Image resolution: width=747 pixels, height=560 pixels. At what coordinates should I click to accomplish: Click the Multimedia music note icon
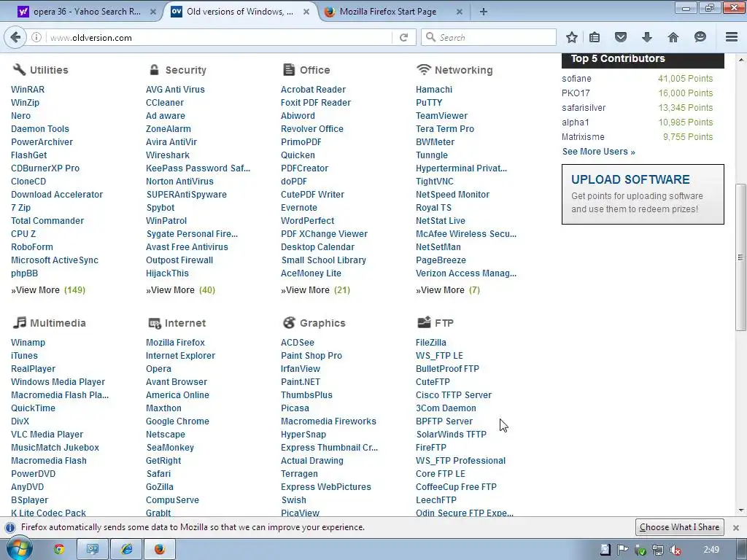click(x=19, y=322)
